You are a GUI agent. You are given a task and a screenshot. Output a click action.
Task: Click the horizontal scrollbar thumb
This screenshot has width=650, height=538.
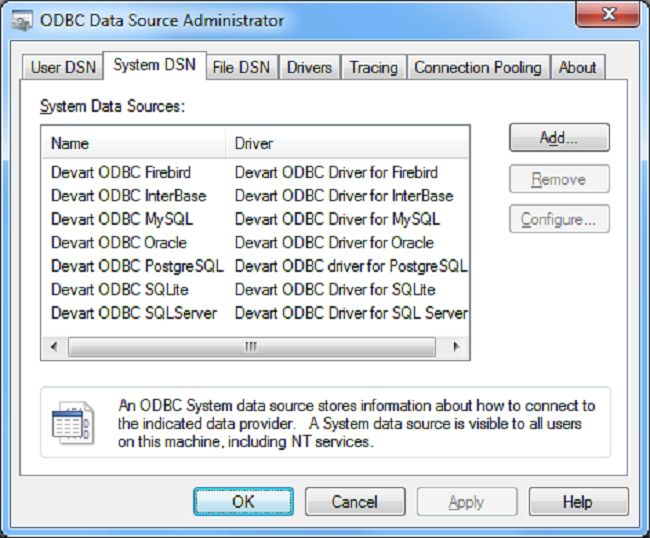click(252, 346)
